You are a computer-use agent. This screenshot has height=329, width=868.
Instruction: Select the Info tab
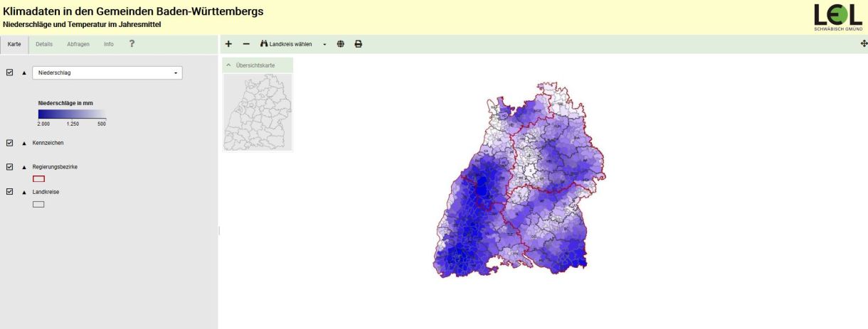(108, 44)
